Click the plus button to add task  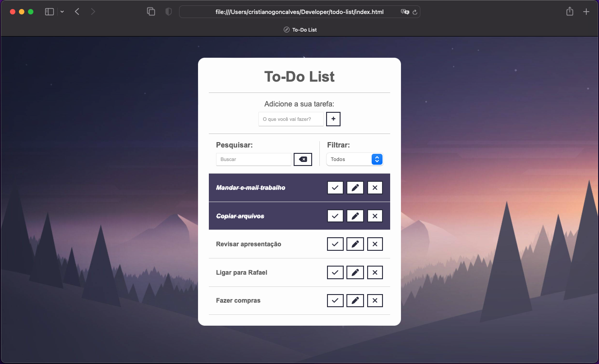pos(333,119)
